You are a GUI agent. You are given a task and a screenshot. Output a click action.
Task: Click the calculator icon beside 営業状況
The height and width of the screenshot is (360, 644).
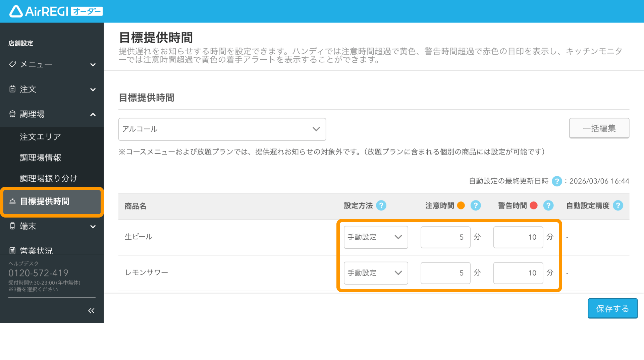point(12,250)
